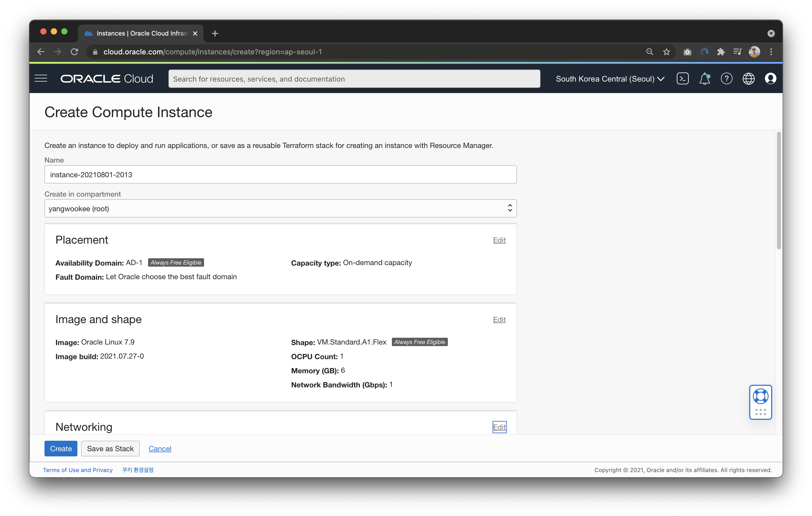The height and width of the screenshot is (516, 812).
Task: Open Cloud Shell developer tools icon
Action: point(683,78)
